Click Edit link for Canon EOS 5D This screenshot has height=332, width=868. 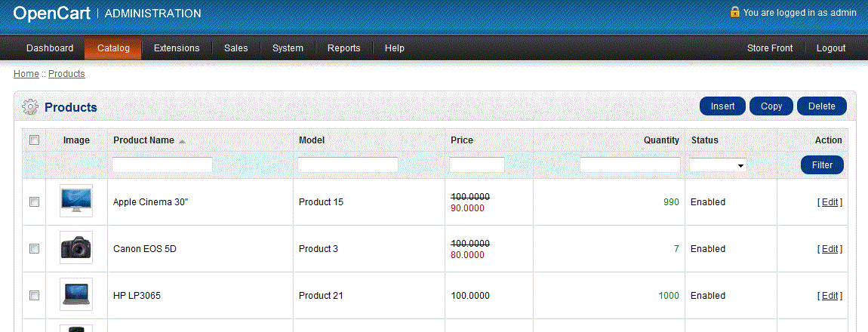(x=830, y=249)
